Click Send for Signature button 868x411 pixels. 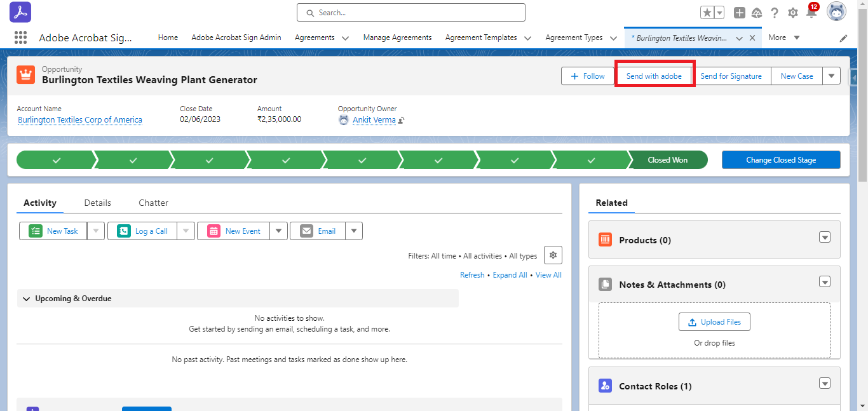[731, 76]
